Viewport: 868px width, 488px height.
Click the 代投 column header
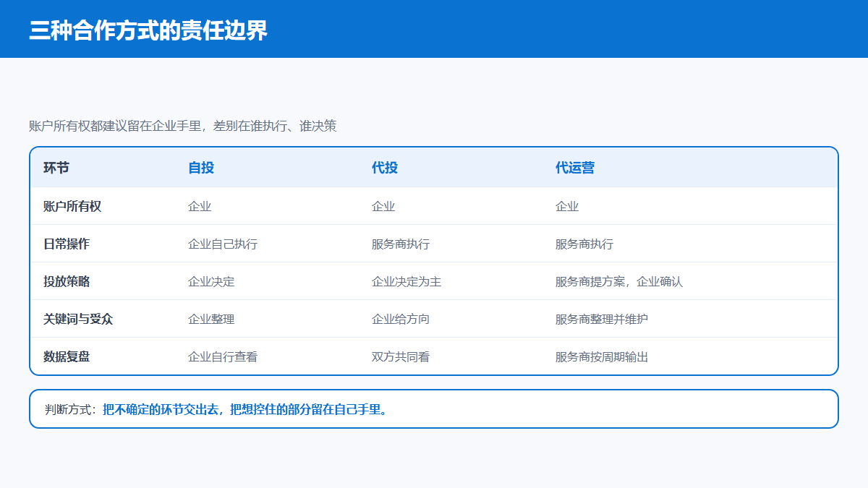pos(385,168)
